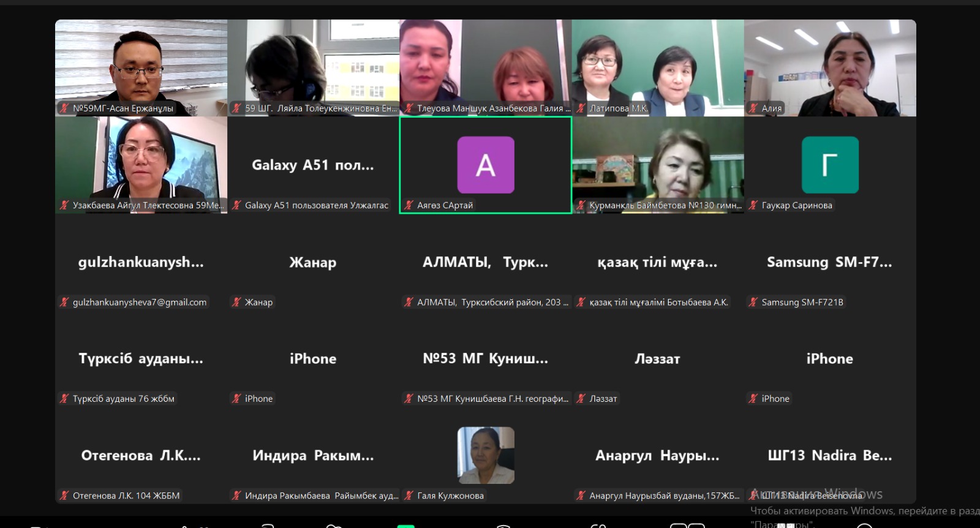Click muted mic icon beside Отегенова Л.К. 104 ЖББМ
The width and height of the screenshot is (980, 528).
click(x=64, y=496)
